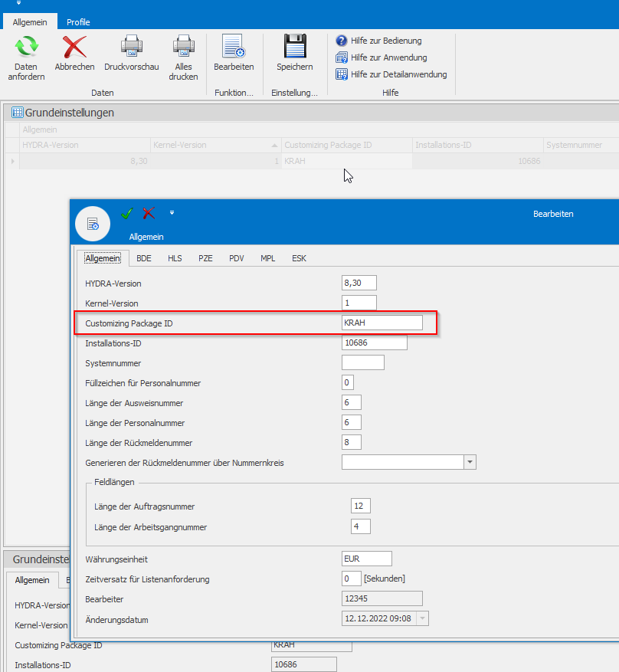This screenshot has width=619, height=672.
Task: Open the dialog quick access dropdown arrow
Action: coord(172,212)
